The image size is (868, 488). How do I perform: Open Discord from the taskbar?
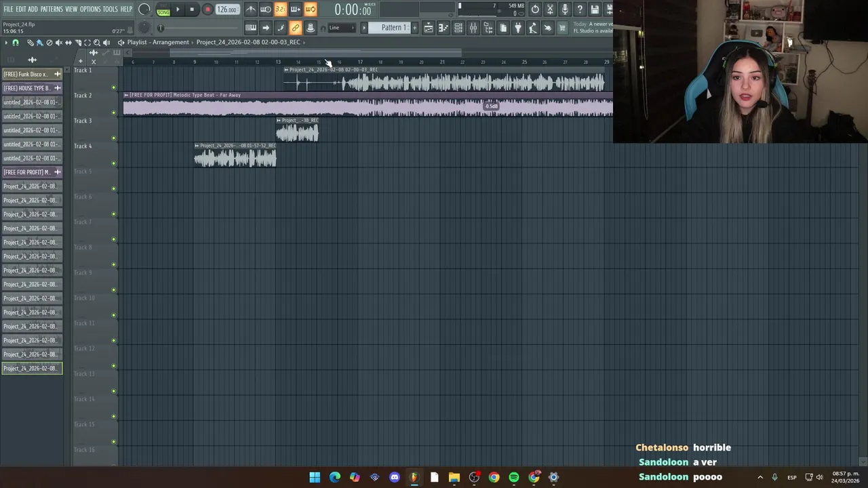coord(395,477)
